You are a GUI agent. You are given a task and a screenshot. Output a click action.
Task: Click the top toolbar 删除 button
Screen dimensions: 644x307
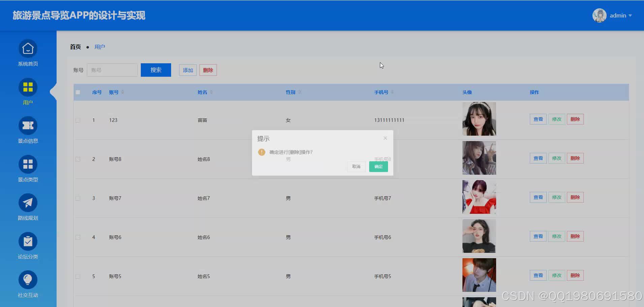[208, 70]
